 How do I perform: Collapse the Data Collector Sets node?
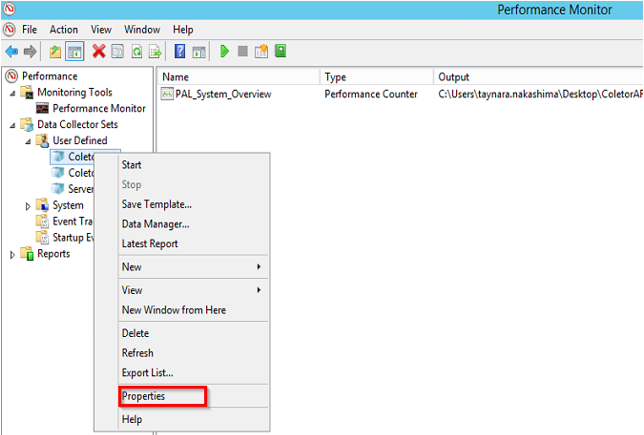[x=13, y=125]
